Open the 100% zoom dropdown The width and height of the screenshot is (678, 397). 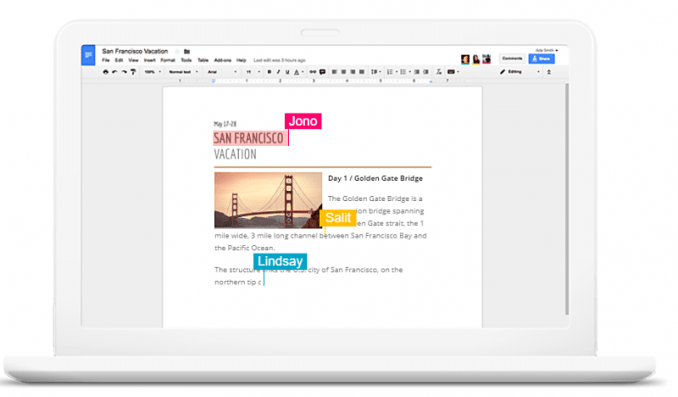coord(153,72)
